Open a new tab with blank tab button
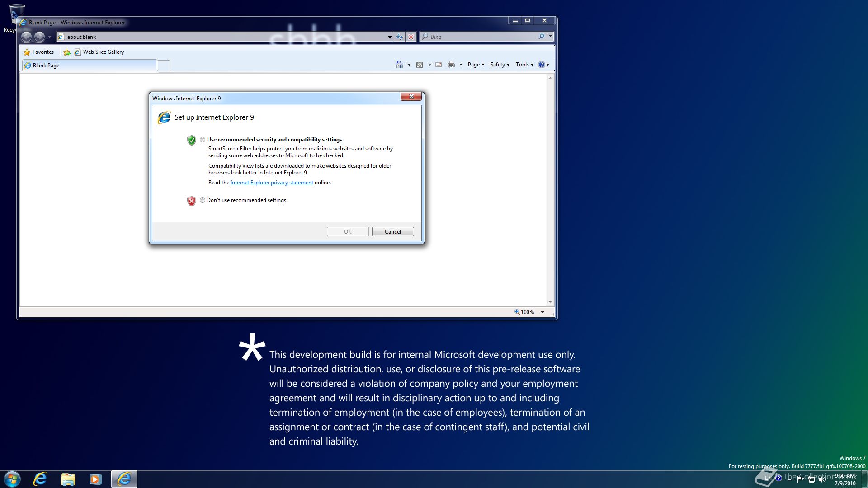The height and width of the screenshot is (488, 868). [164, 66]
